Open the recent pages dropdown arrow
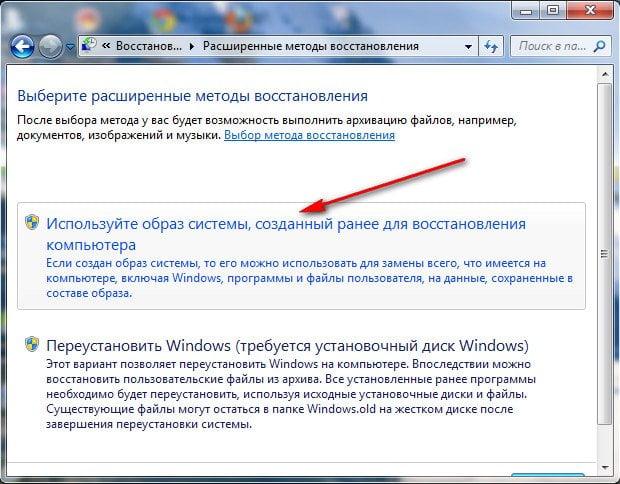Screen dimensions: 620x484 (70, 47)
